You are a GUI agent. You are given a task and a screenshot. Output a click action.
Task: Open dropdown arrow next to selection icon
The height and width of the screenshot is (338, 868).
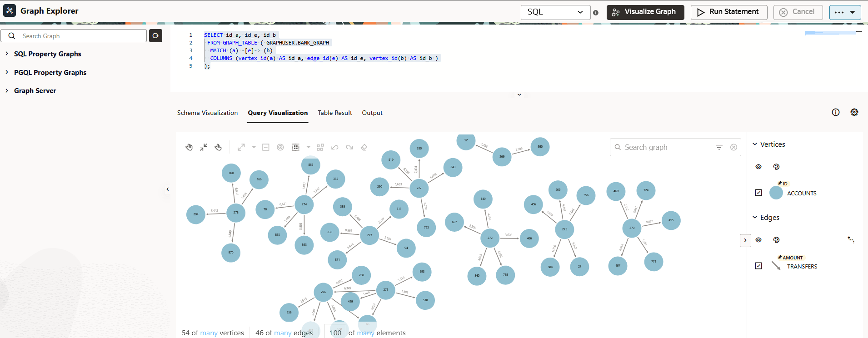308,147
